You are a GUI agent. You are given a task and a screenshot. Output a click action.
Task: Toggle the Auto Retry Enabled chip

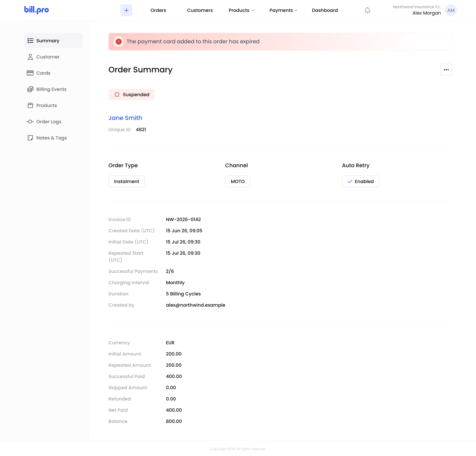pyautogui.click(x=361, y=181)
